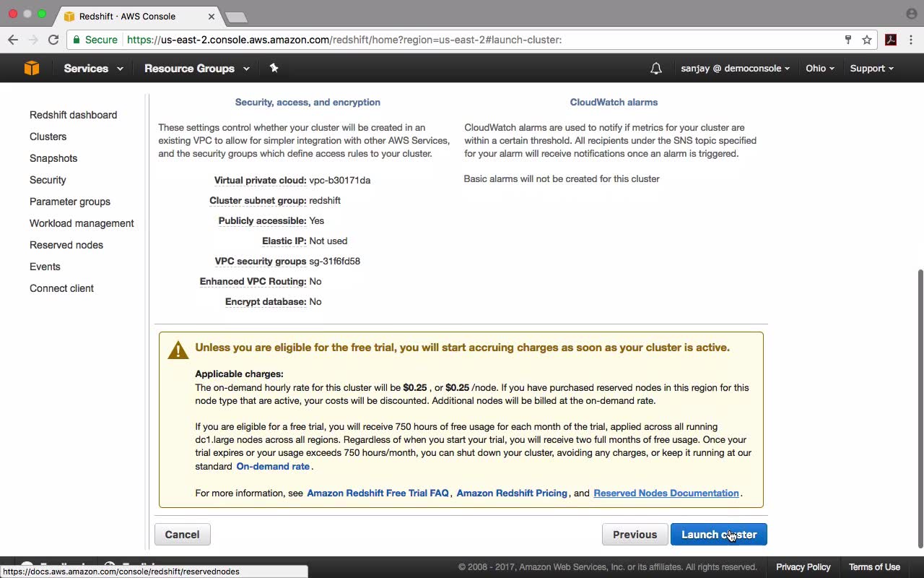Open Reserved Nodes Documentation link
Screen dimensions: 924x578
(x=666, y=493)
